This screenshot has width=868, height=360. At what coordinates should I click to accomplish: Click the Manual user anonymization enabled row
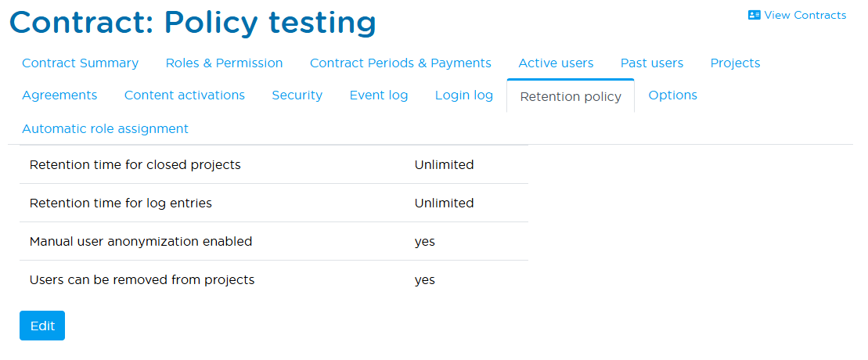(273, 241)
